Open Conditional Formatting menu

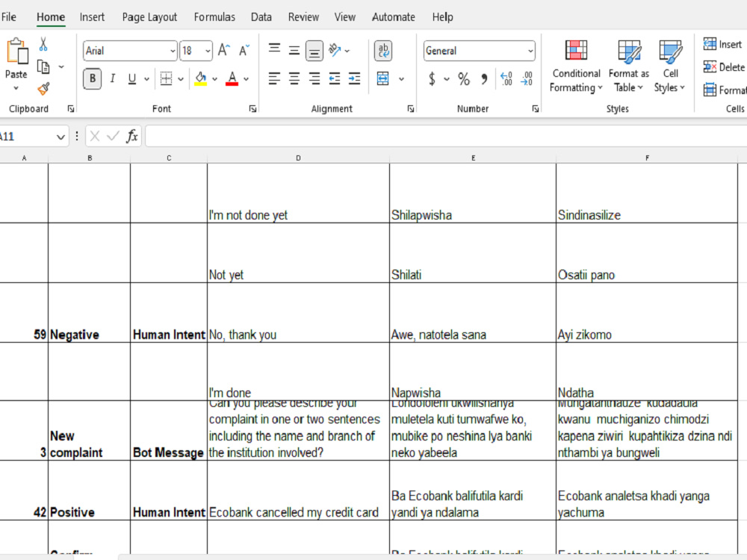[576, 66]
